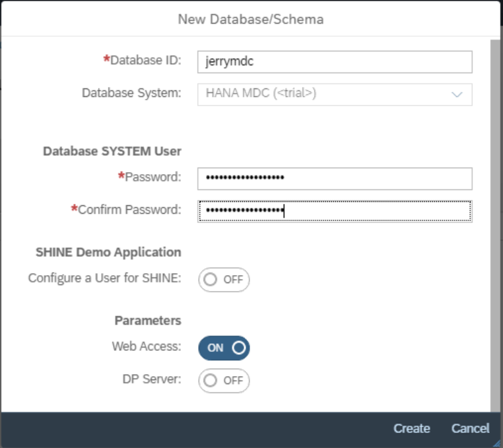Expand the HANA MDC dropdown chevron arrow

click(457, 94)
